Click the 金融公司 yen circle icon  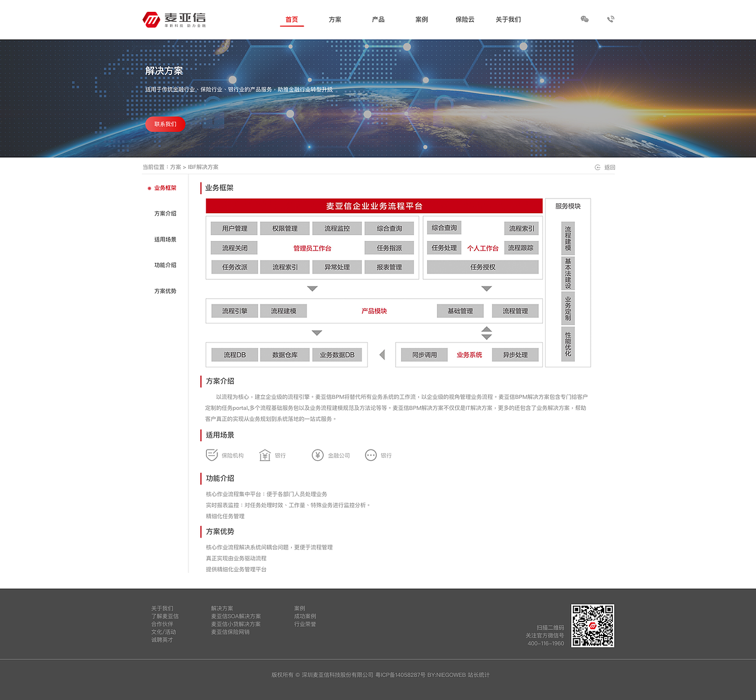pos(318,454)
